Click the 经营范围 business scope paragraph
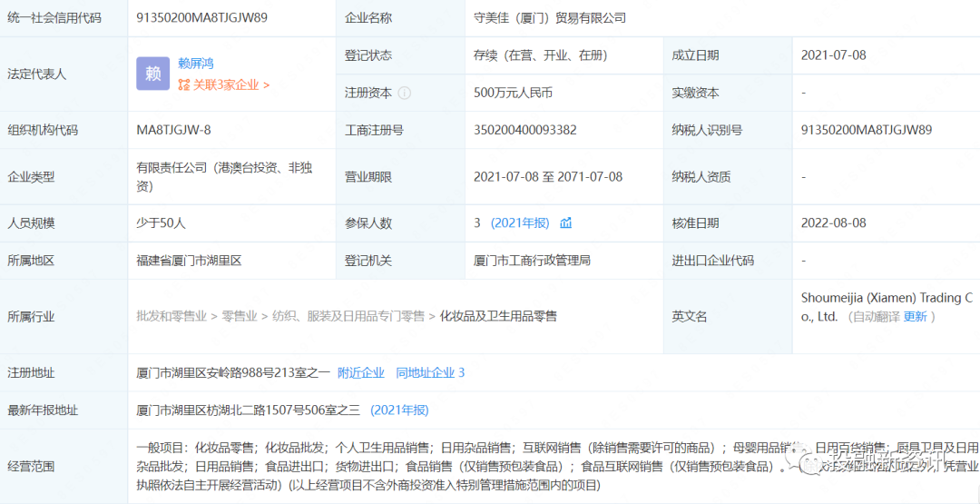Screen dimensions: 980x504 click(x=557, y=466)
